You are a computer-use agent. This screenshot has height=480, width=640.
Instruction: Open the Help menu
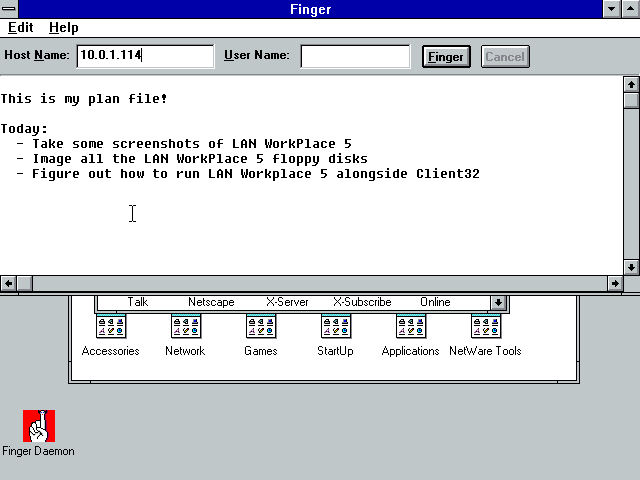(x=64, y=27)
